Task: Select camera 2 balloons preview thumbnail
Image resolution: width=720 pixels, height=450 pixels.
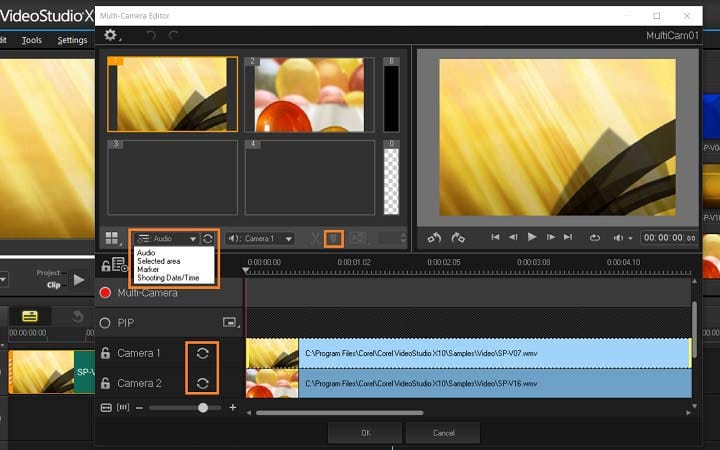Action: tap(309, 94)
